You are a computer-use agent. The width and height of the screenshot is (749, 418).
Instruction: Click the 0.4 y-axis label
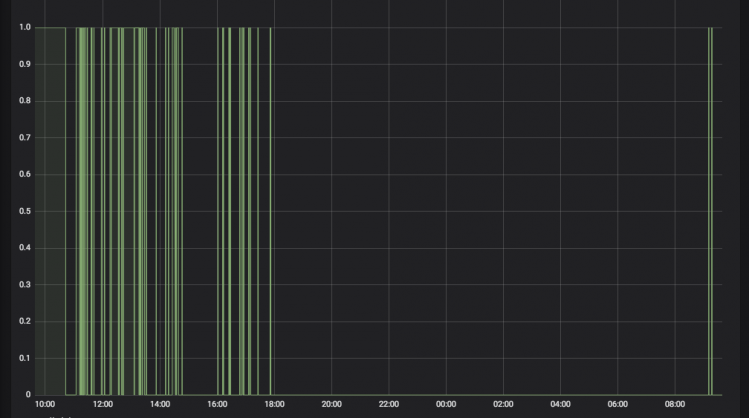click(25, 247)
